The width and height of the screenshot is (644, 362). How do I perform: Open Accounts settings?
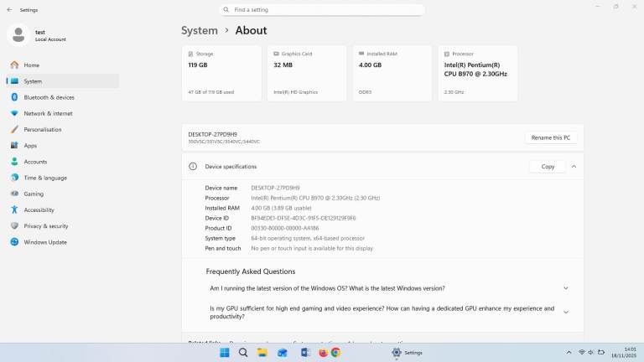pyautogui.click(x=35, y=161)
